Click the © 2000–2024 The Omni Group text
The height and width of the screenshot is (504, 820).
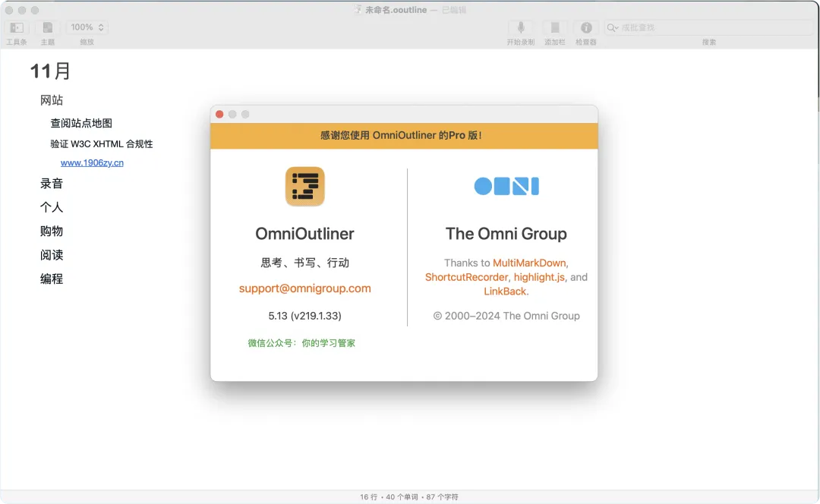(x=506, y=316)
